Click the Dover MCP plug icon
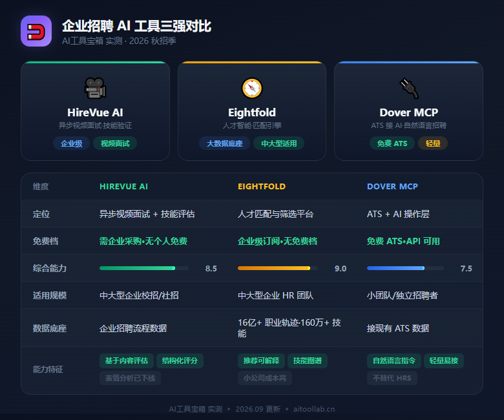This screenshot has height=420, width=504. pyautogui.click(x=408, y=88)
